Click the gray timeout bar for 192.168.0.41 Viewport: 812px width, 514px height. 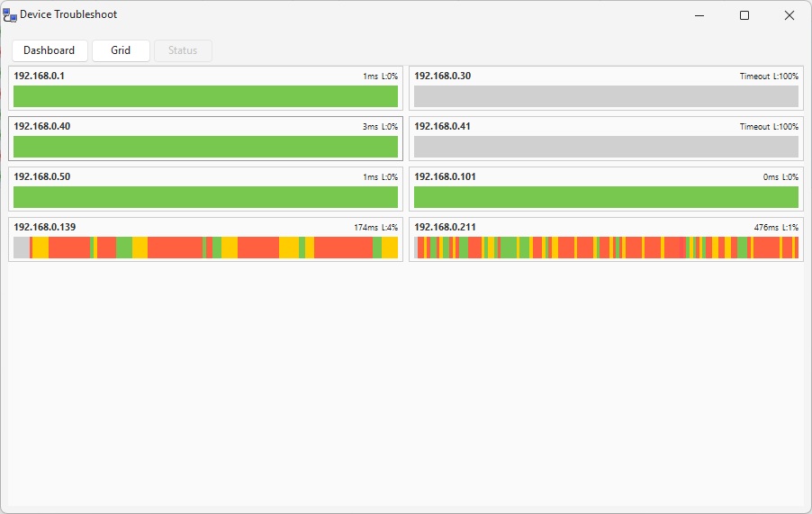click(606, 147)
